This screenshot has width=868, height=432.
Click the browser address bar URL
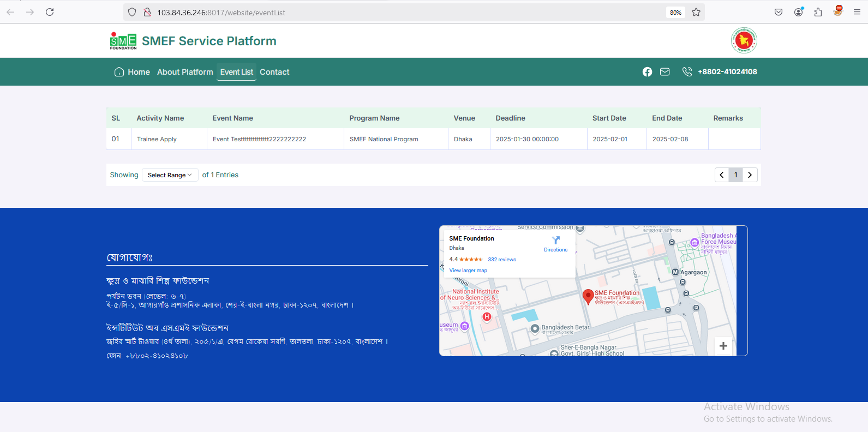point(221,13)
